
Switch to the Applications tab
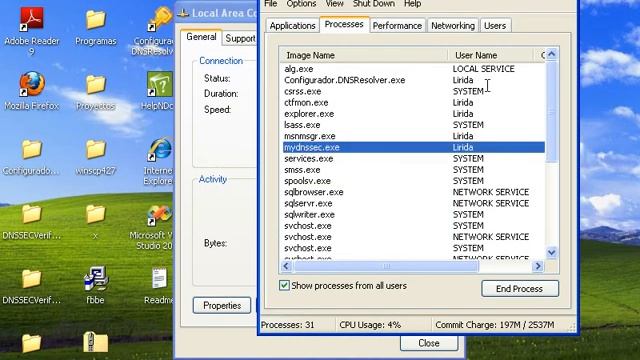coord(292,26)
